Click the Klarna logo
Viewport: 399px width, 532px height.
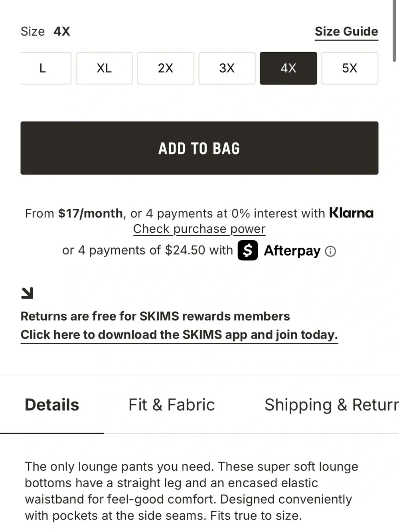(351, 213)
